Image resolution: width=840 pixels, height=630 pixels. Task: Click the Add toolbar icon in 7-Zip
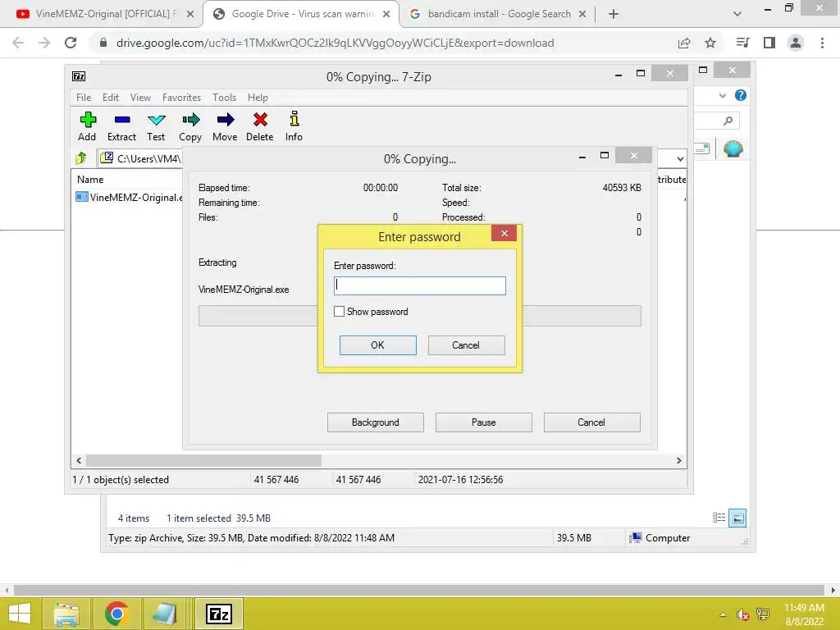[87, 120]
